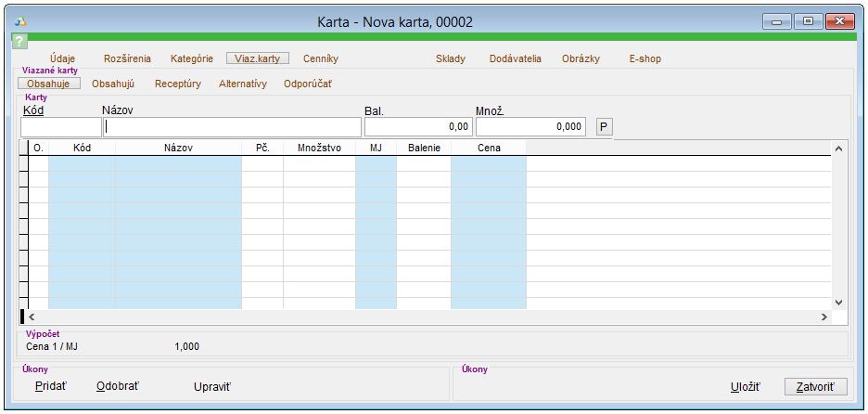This screenshot has height=414, width=868.
Task: Click the grid's vertical scrollbar down arrow
Action: pos(838,302)
